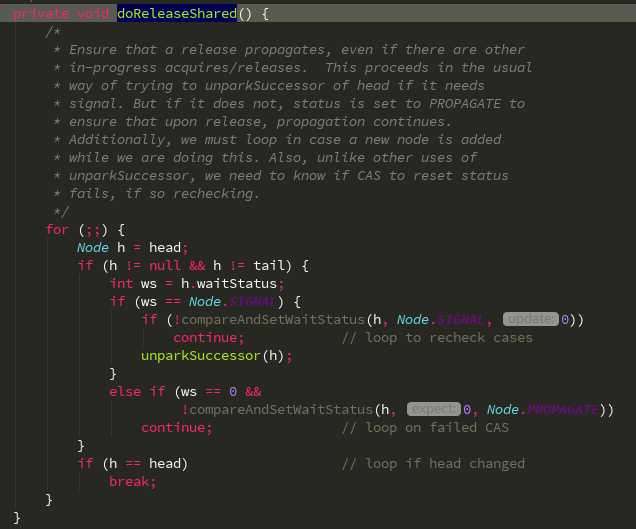This screenshot has width=636, height=529.
Task: Click second compareAndSetWaitStatus call with PROPAGATE
Action: pos(281,410)
